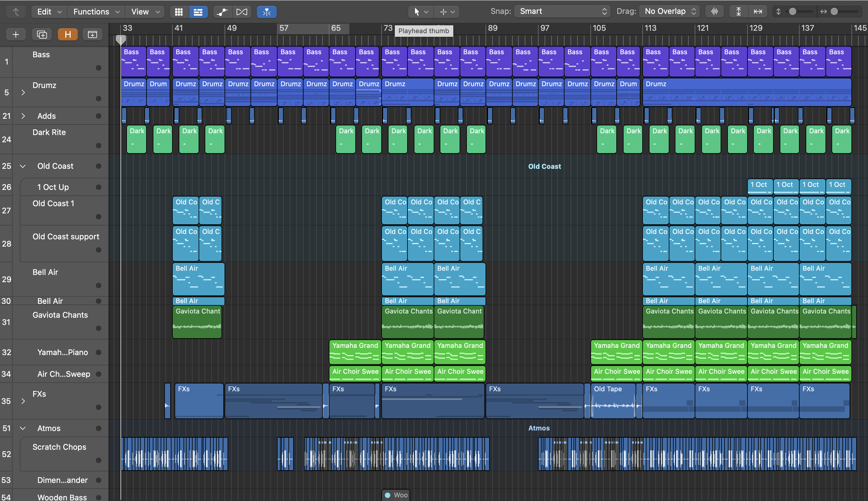This screenshot has width=868, height=501.
Task: Show automation curve icon
Action: (222, 12)
